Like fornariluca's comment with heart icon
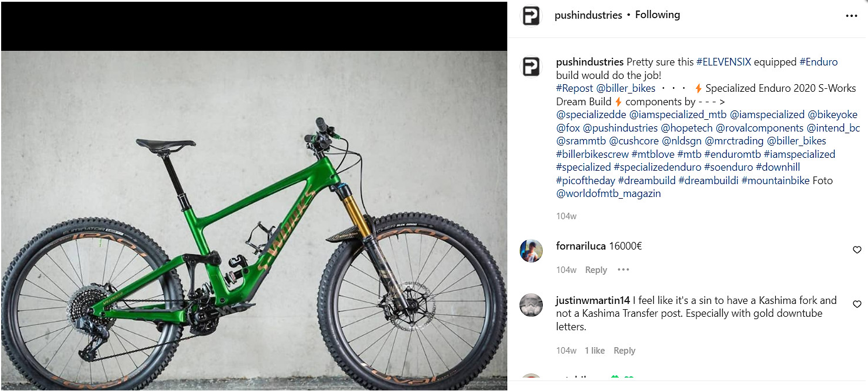The height and width of the screenshot is (391, 868). pyautogui.click(x=857, y=250)
